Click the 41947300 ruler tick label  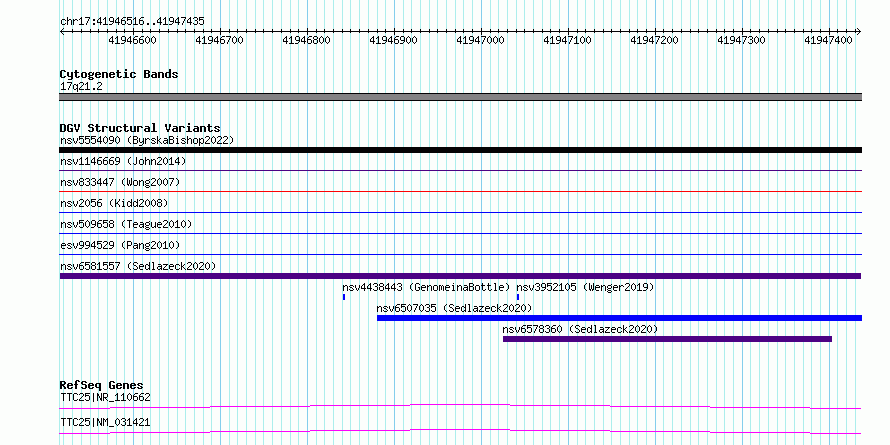click(x=741, y=40)
